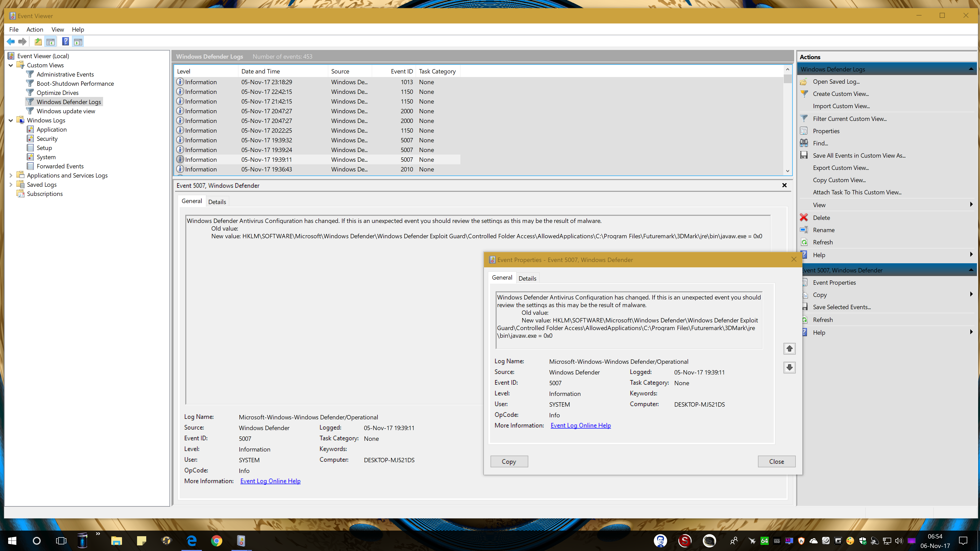The height and width of the screenshot is (551, 980).
Task: Click Import Custom View action
Action: [841, 106]
